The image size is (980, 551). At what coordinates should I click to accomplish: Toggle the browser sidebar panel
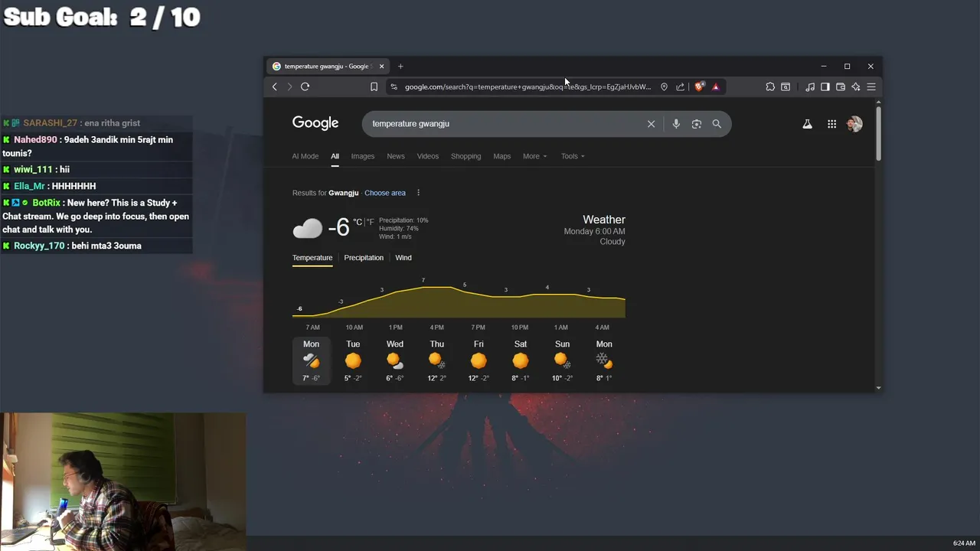pos(825,87)
